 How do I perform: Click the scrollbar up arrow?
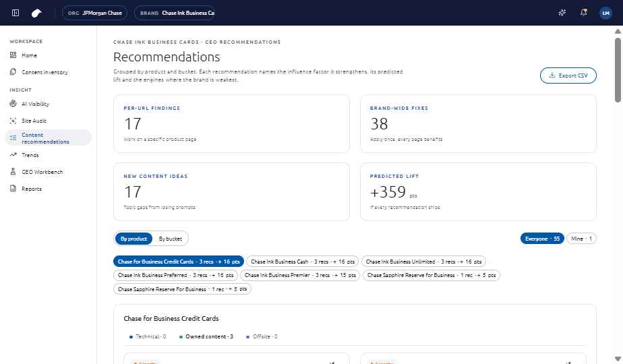(618, 32)
